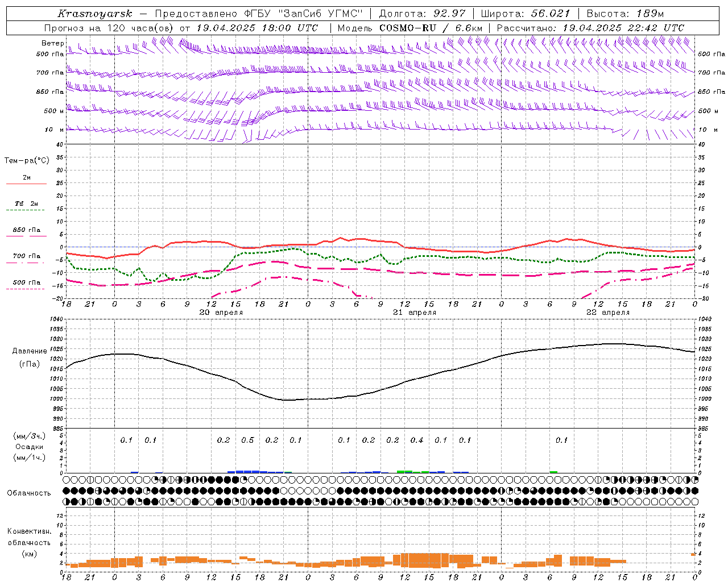The height and width of the screenshot is (582, 728).
Task: Click the '22 апреля' date label
Action: click(608, 313)
